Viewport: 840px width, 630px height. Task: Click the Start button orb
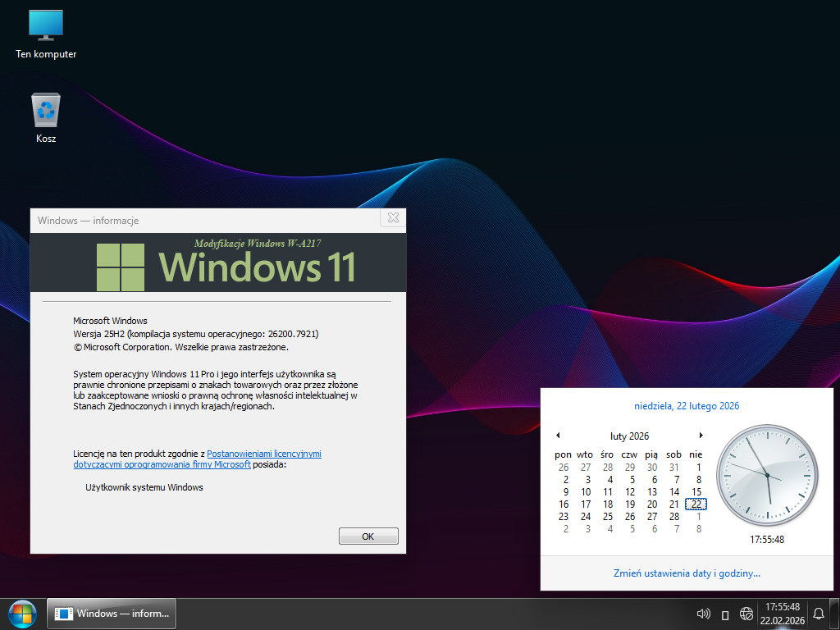22,614
